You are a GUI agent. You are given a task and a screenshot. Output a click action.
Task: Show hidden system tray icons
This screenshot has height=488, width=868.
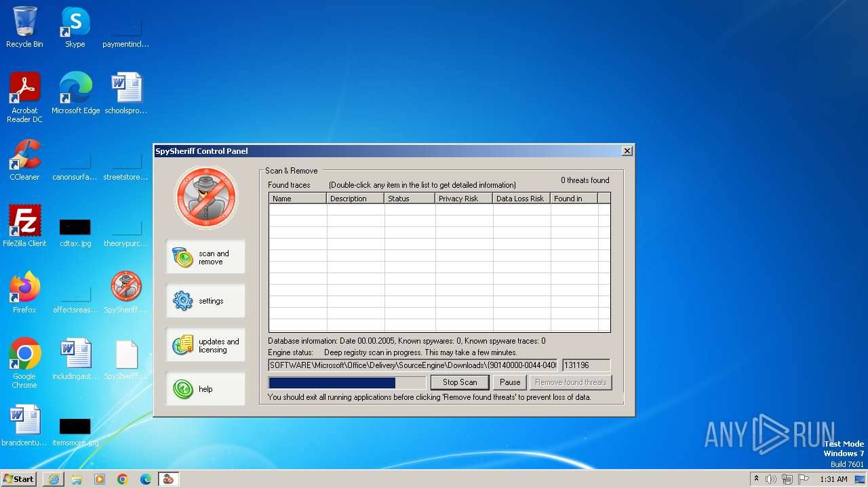[x=756, y=479]
